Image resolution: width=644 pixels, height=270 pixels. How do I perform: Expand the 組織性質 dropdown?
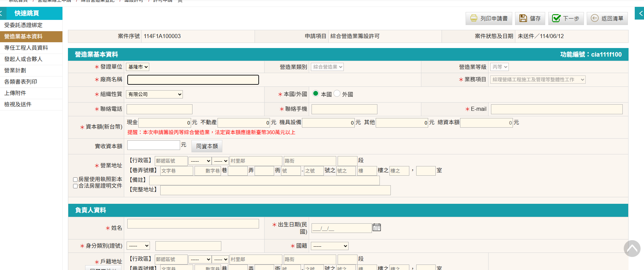tap(154, 94)
